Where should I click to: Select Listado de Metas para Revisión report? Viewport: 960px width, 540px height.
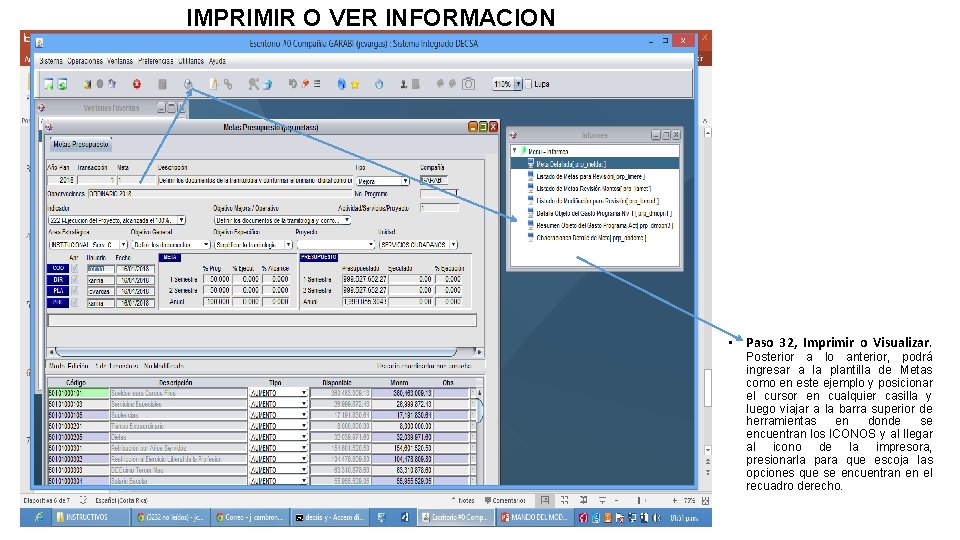click(x=590, y=176)
